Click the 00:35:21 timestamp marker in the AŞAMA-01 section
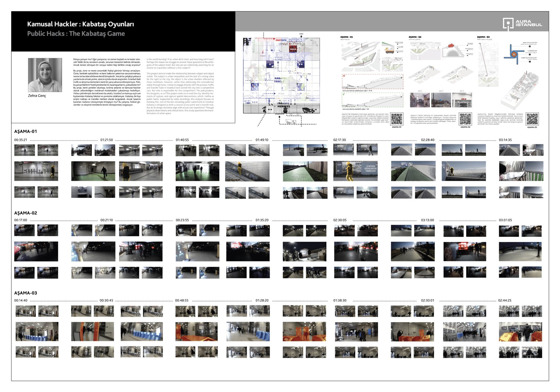560x392 pixels. 21,140
